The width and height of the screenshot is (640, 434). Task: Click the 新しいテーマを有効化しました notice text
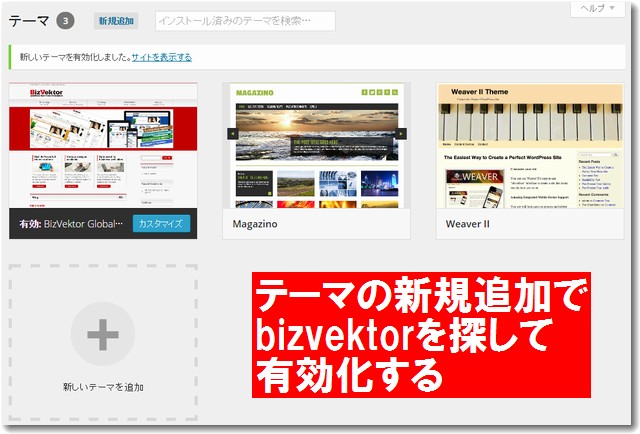(75, 57)
